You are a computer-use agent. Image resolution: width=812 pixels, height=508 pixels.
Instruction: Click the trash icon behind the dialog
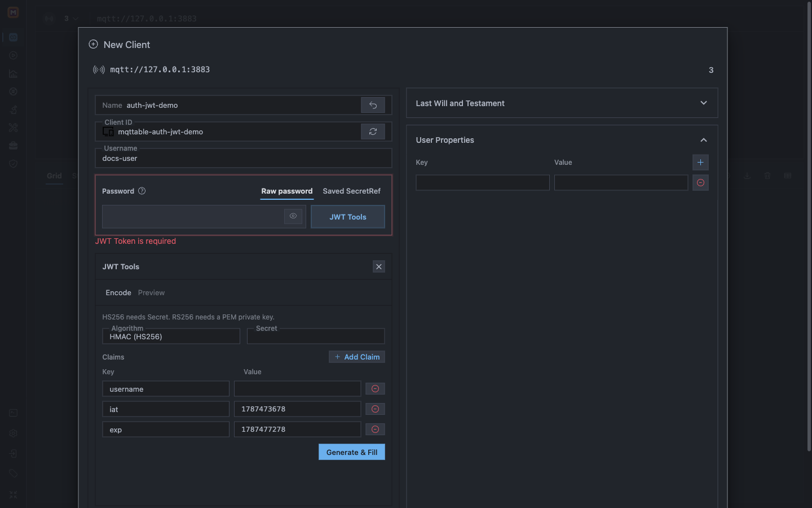pyautogui.click(x=767, y=176)
